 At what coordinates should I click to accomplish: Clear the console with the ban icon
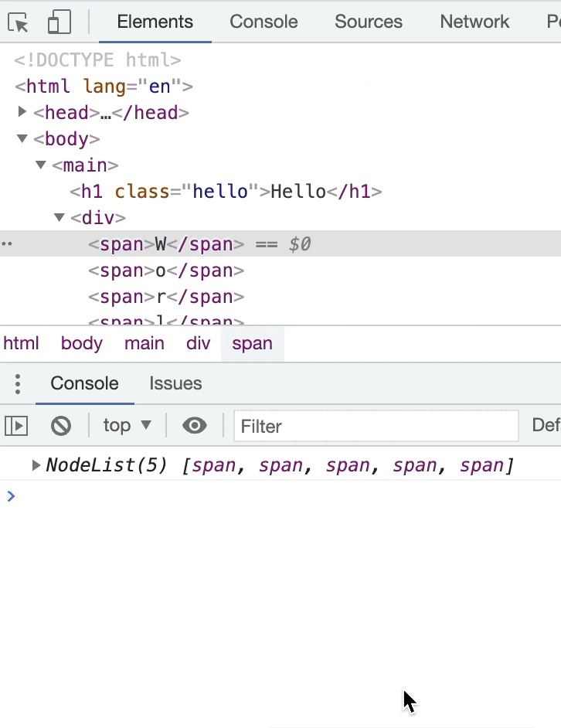61,426
